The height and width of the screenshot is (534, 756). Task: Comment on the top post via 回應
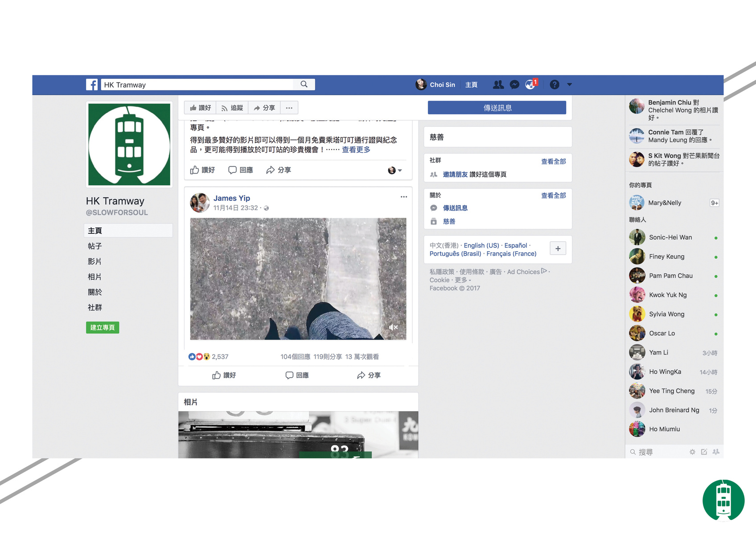point(241,170)
